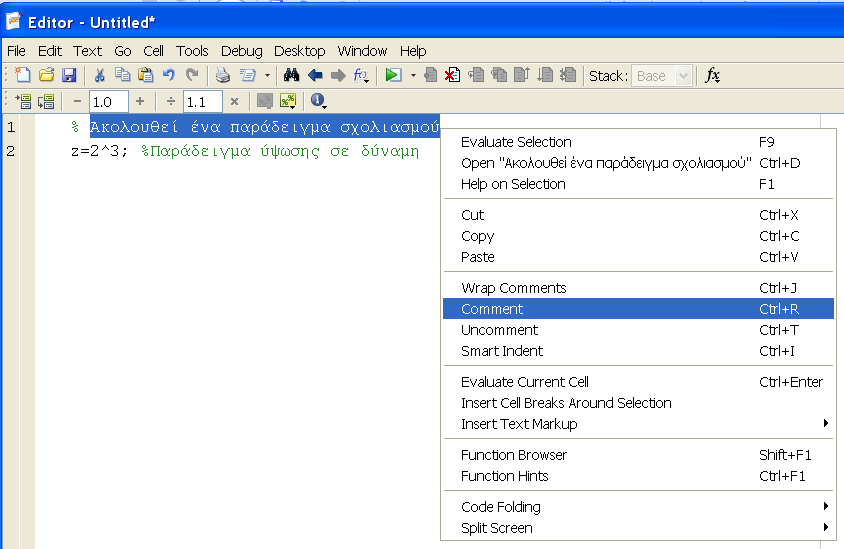This screenshot has height=549, width=844.
Task: Click the Exit debug mode icon
Action: coord(568,75)
